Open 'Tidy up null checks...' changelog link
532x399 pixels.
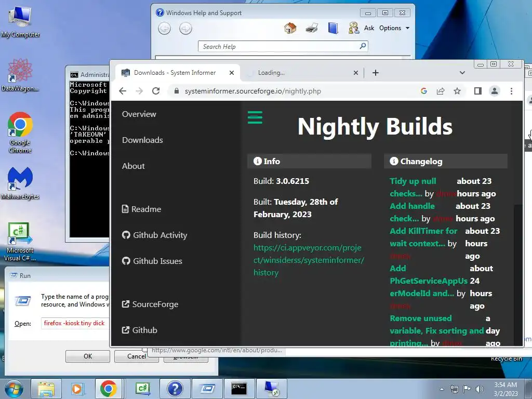pyautogui.click(x=413, y=187)
